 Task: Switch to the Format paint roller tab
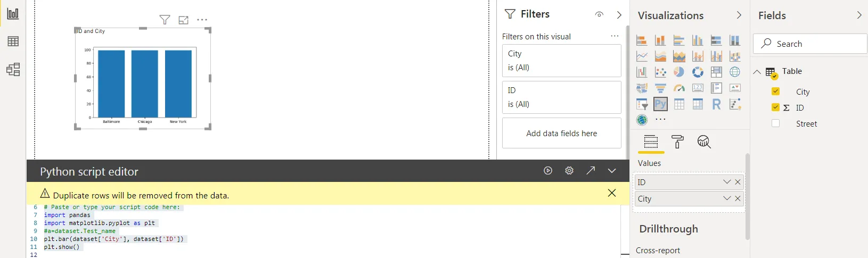coord(677,142)
